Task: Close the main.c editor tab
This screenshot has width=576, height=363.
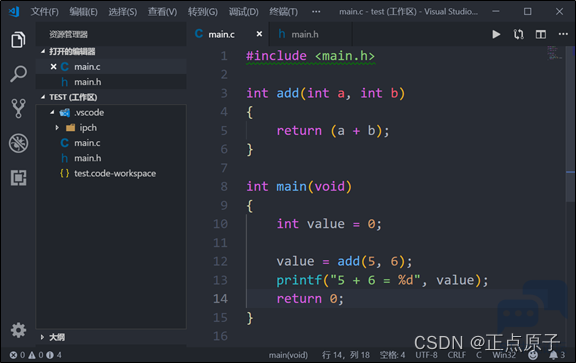Action: tap(259, 34)
